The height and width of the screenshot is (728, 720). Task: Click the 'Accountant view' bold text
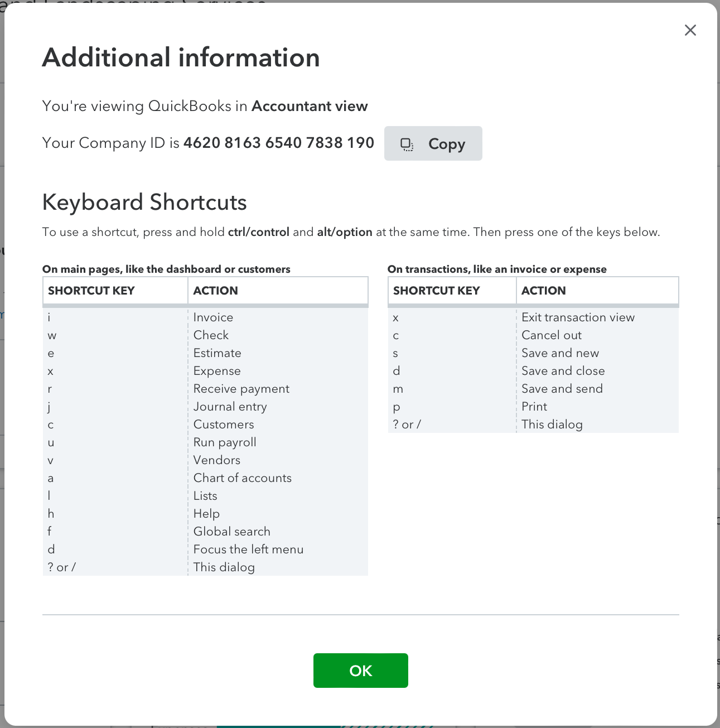tap(310, 106)
